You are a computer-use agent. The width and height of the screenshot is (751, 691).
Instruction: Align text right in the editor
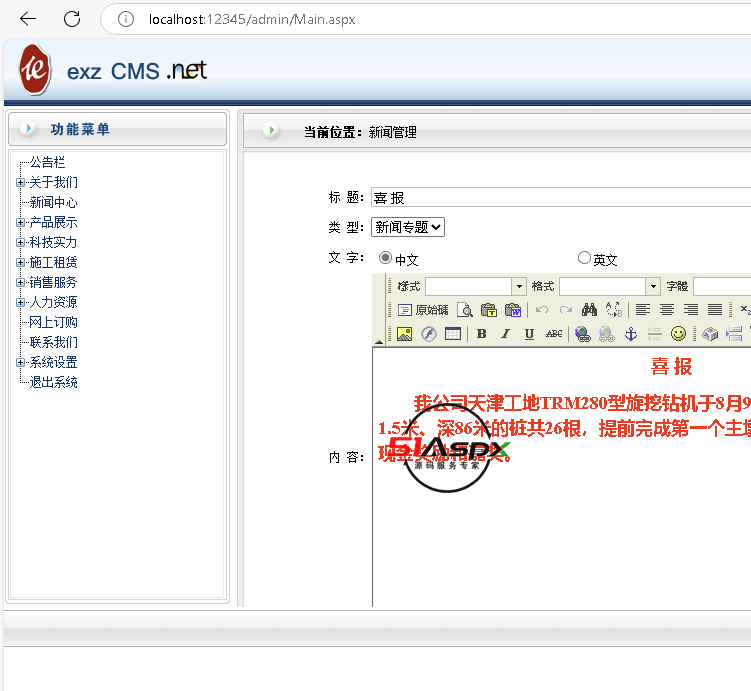click(x=691, y=310)
